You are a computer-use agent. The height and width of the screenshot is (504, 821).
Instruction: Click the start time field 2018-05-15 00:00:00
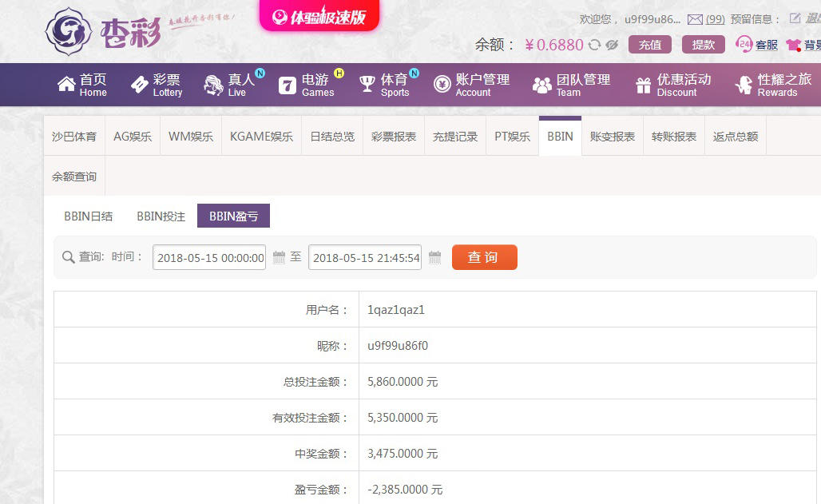point(209,257)
